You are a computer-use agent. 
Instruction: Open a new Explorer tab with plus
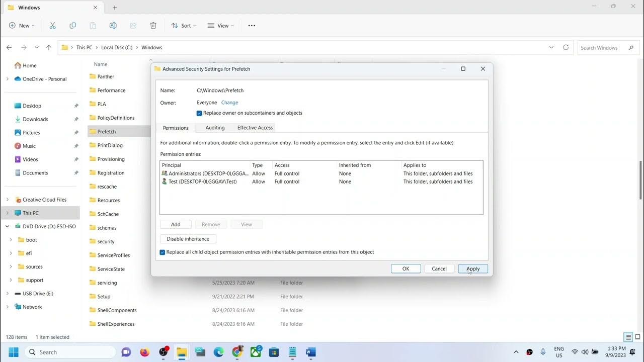(115, 8)
